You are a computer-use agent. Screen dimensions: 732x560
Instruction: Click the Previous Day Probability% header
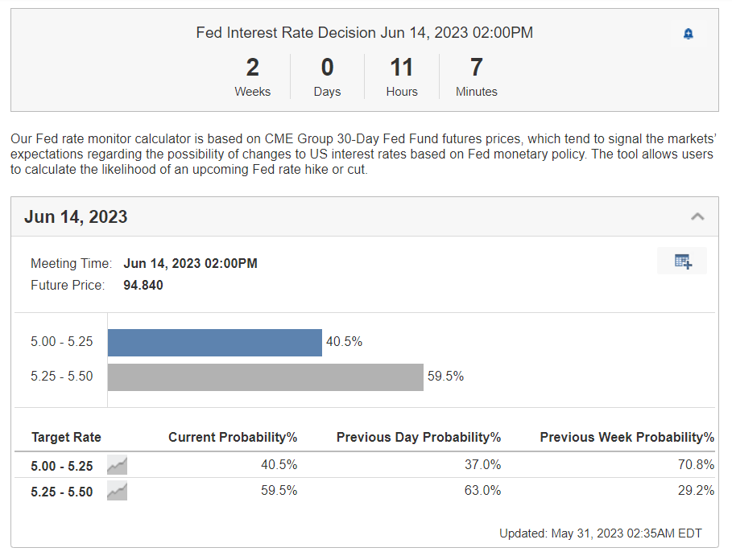point(419,438)
